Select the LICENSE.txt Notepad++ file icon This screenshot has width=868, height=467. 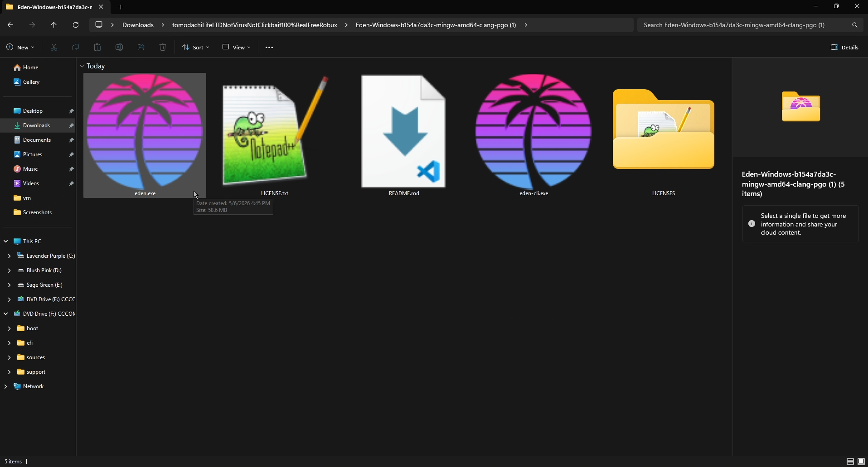tap(275, 131)
